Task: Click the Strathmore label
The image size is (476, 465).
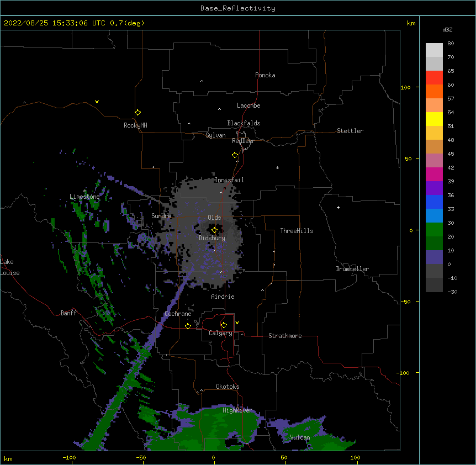Action: 285,336
